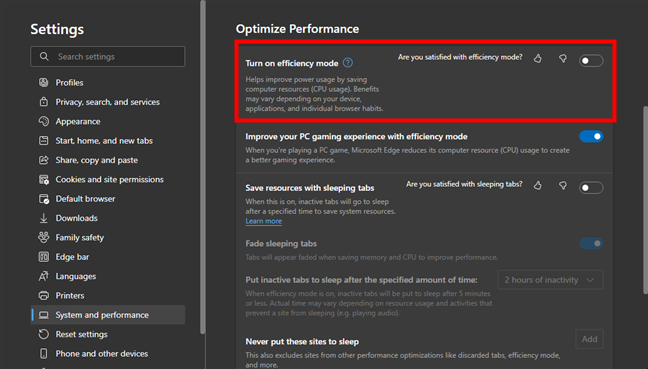Disable PC gaming efficiency mode toggle
648x369 pixels.
pos(591,136)
